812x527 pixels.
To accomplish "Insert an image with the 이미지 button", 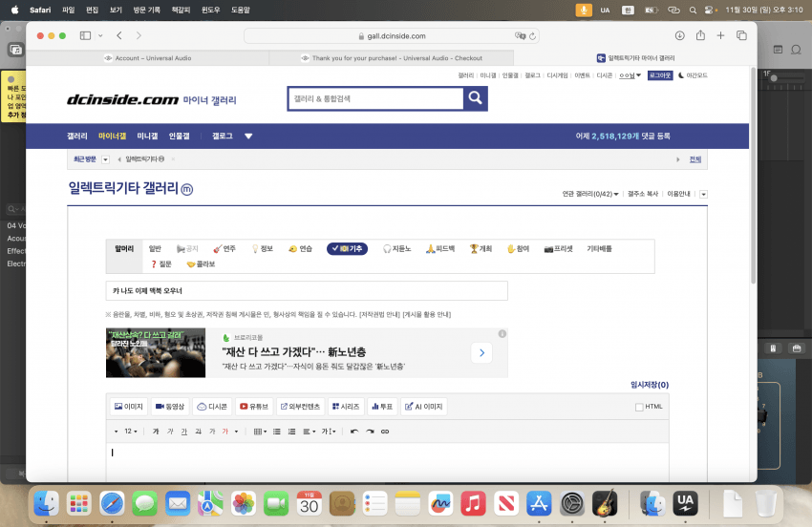I will [x=129, y=406].
